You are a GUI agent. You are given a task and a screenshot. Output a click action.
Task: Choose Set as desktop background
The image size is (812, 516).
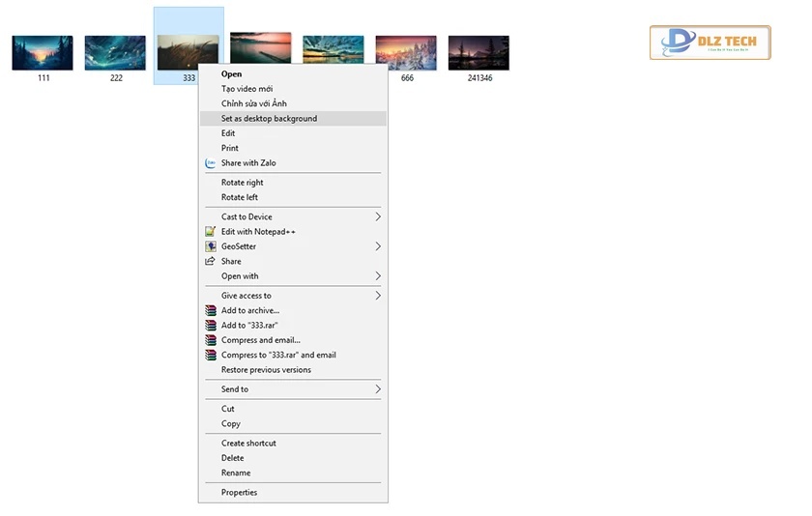coord(269,119)
